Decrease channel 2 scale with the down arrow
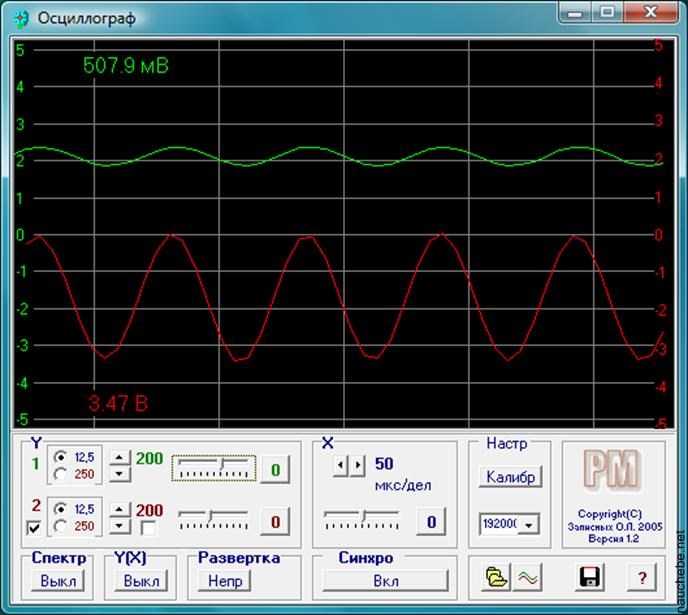The width and height of the screenshot is (688, 615). coord(120,526)
